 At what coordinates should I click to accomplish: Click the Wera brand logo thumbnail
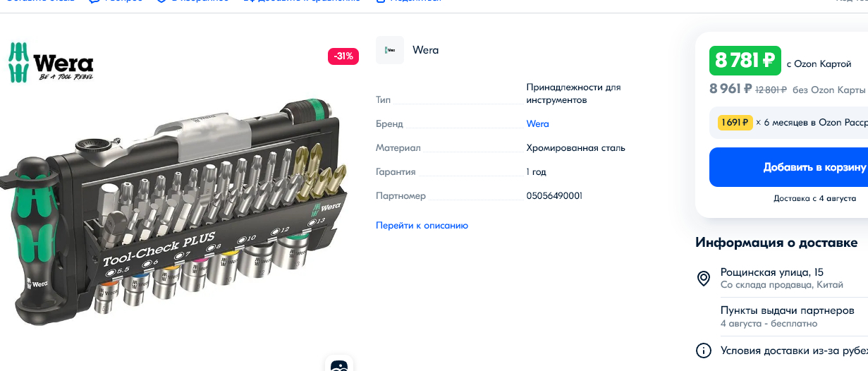pos(390,50)
